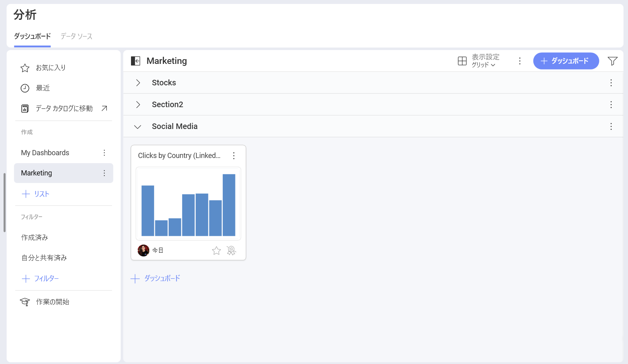Open the 作成済み filter

tap(35, 237)
